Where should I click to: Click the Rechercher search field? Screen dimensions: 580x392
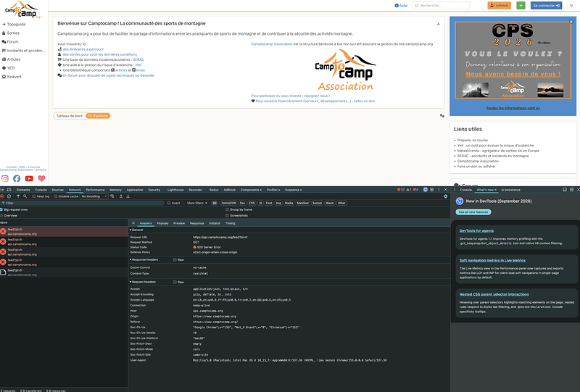(x=441, y=6)
